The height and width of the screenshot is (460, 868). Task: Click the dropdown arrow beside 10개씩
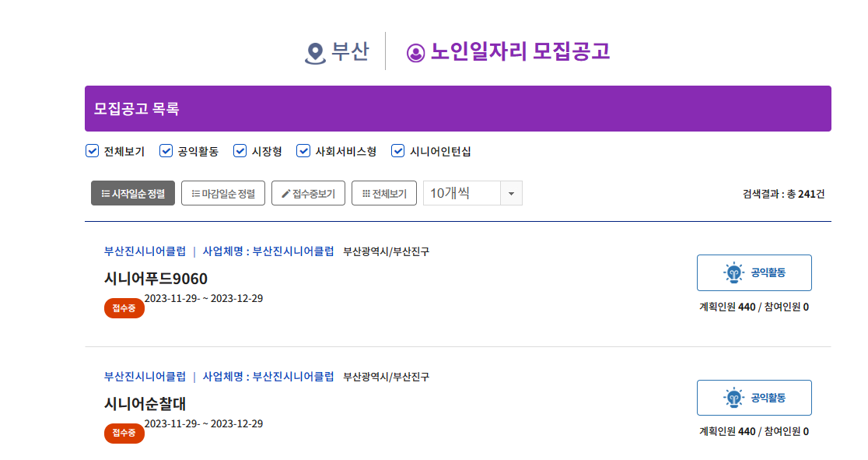point(511,194)
